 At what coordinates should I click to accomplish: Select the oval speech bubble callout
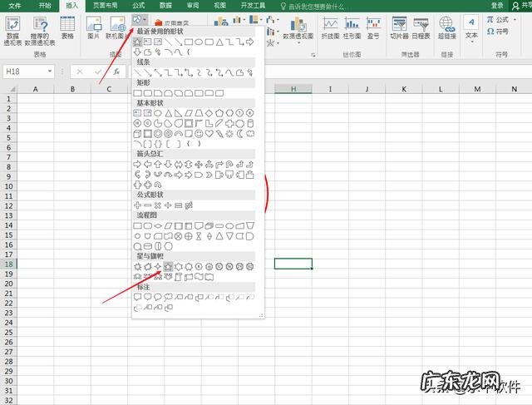coord(158,298)
